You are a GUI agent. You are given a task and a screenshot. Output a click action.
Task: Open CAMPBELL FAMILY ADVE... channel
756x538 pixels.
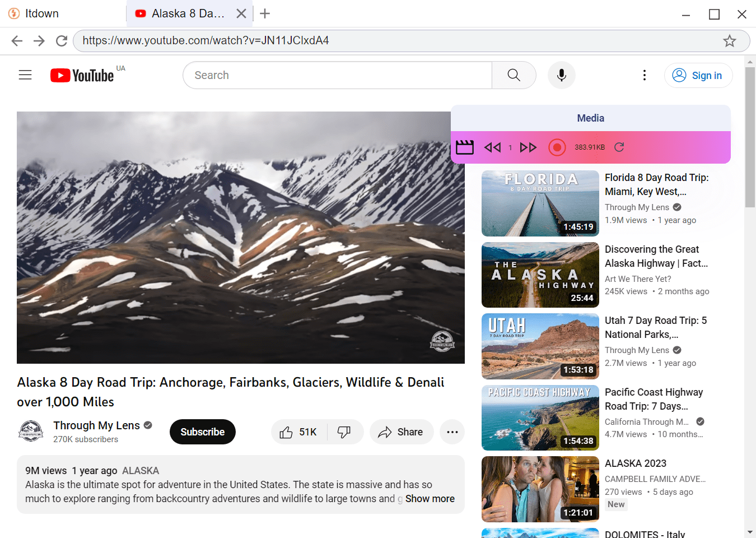(x=655, y=479)
